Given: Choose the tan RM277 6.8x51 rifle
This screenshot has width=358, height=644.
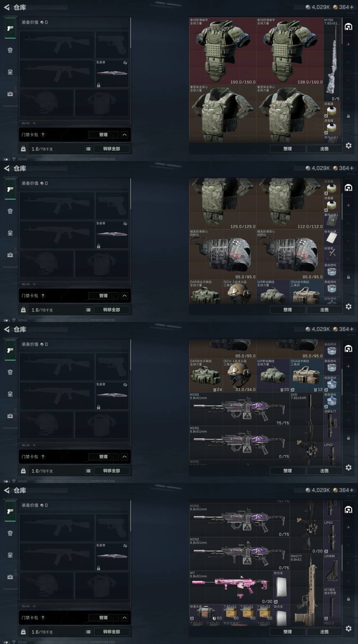Looking at the screenshot, I should tap(307, 590).
